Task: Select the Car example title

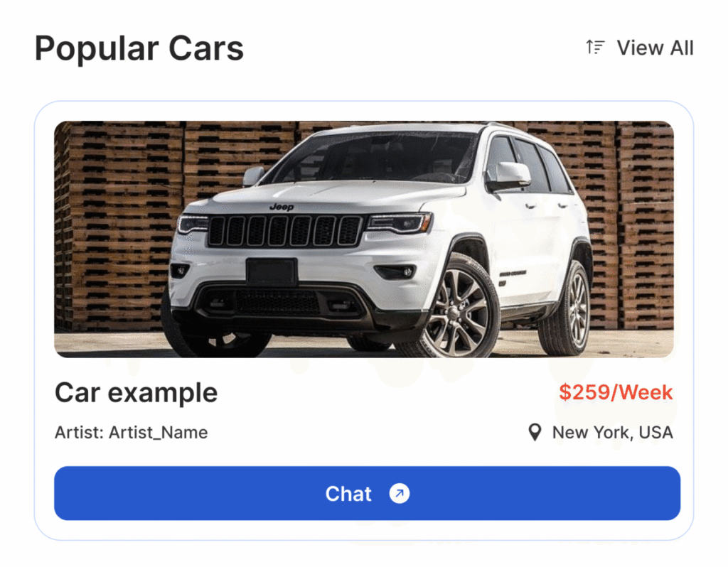Action: pos(136,394)
